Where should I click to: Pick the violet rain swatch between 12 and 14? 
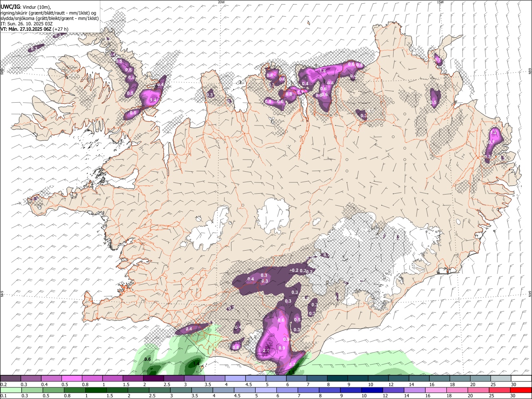point(393,390)
